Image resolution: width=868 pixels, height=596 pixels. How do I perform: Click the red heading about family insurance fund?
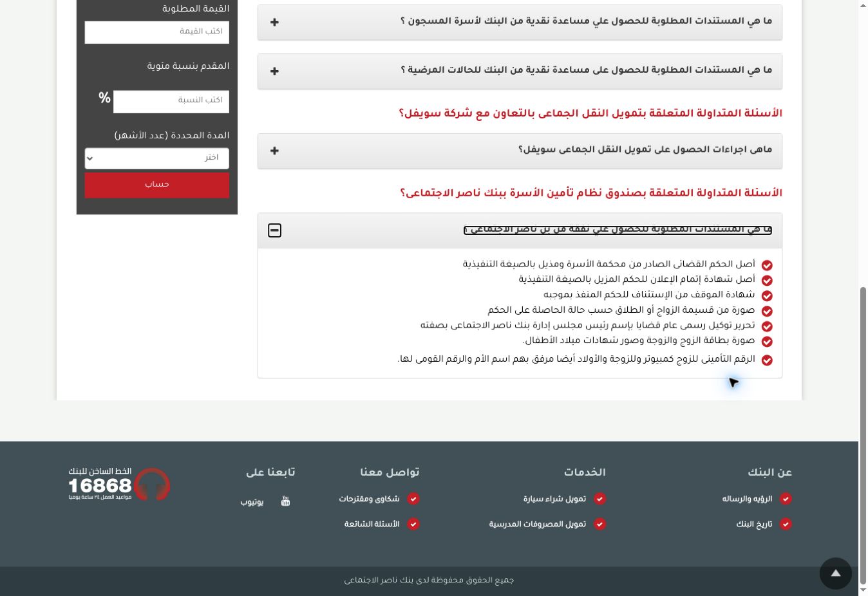[x=591, y=194]
